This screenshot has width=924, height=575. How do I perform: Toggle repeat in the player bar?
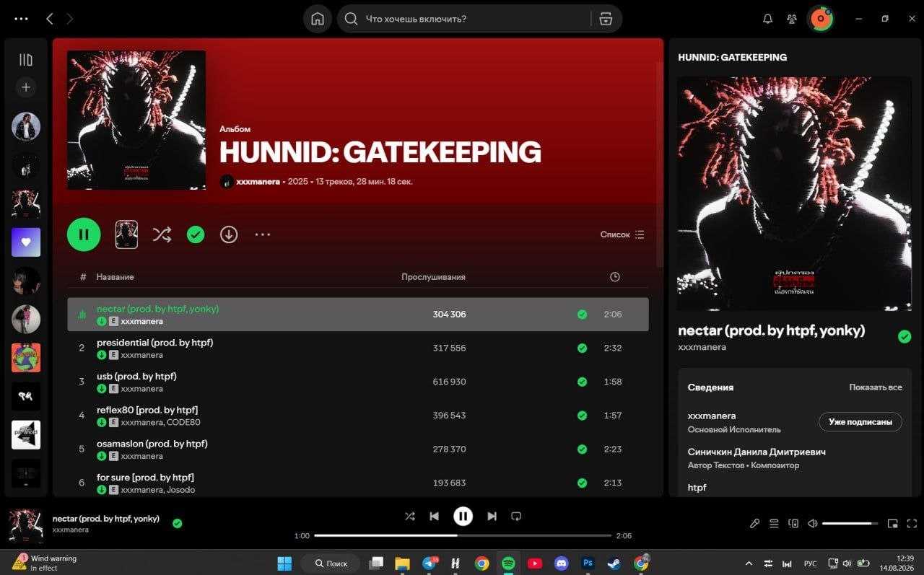[516, 516]
